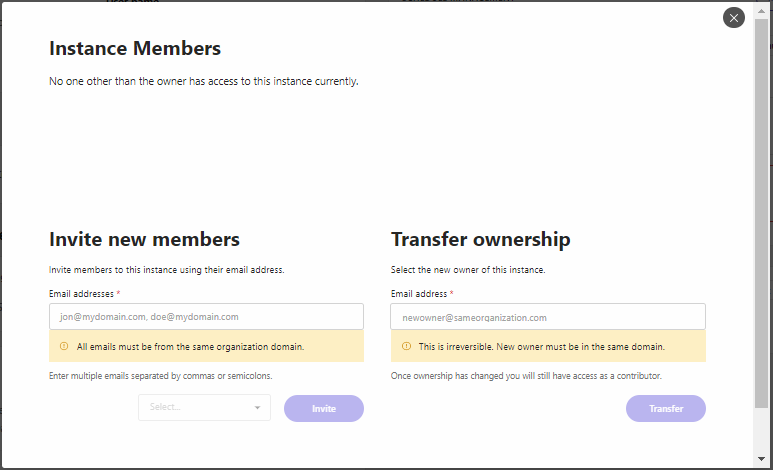Click the Instance Members heading
The width and height of the screenshot is (773, 470).
pos(135,48)
